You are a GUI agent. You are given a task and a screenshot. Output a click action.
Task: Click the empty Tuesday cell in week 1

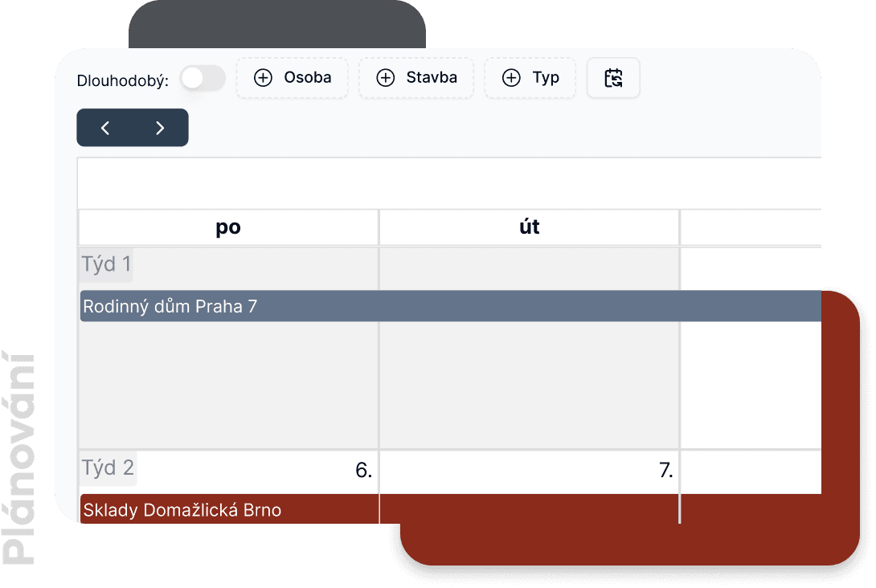pyautogui.click(x=529, y=386)
